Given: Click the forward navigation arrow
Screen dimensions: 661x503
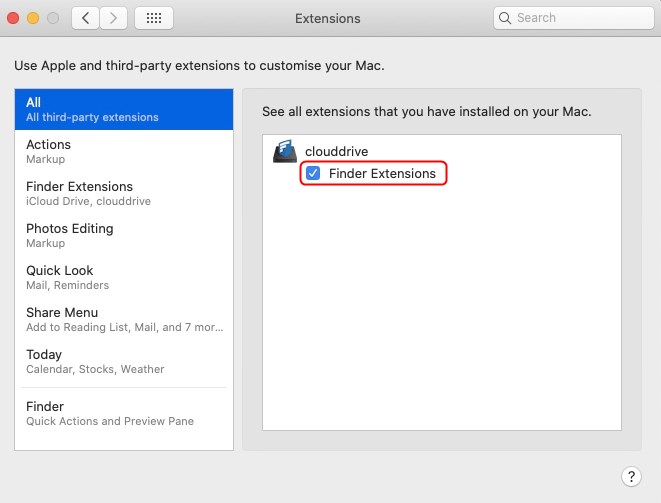Looking at the screenshot, I should pyautogui.click(x=114, y=18).
